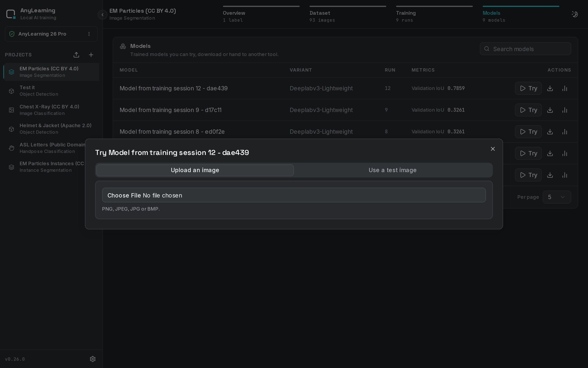588x368 pixels.
Task: Download the session 9 d17c11 model
Action: click(x=550, y=110)
